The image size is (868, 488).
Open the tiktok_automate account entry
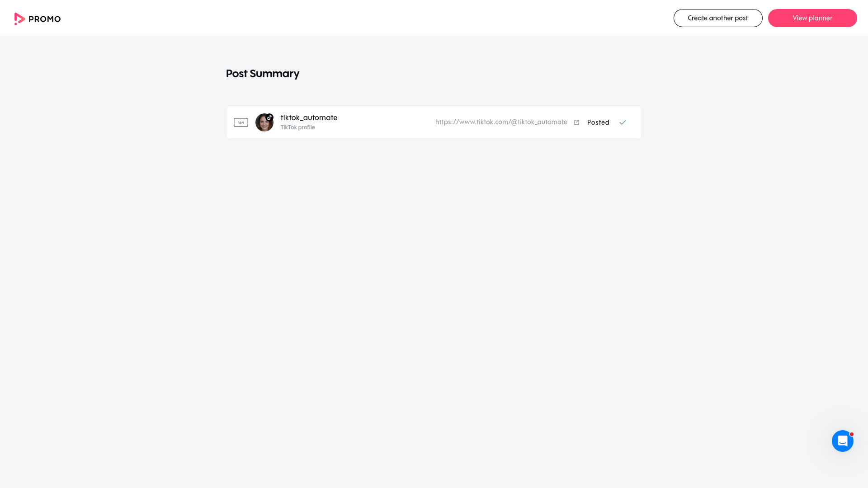[309, 117]
